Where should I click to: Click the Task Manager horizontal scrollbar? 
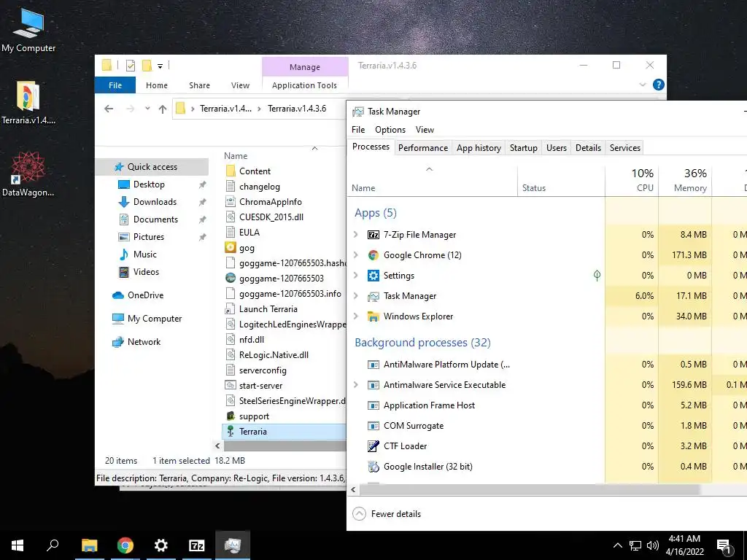point(529,489)
